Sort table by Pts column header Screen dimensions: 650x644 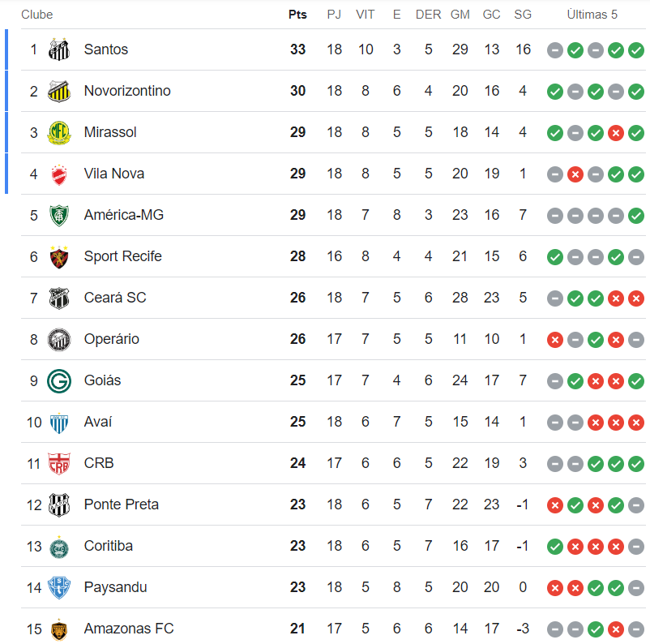pos(297,15)
